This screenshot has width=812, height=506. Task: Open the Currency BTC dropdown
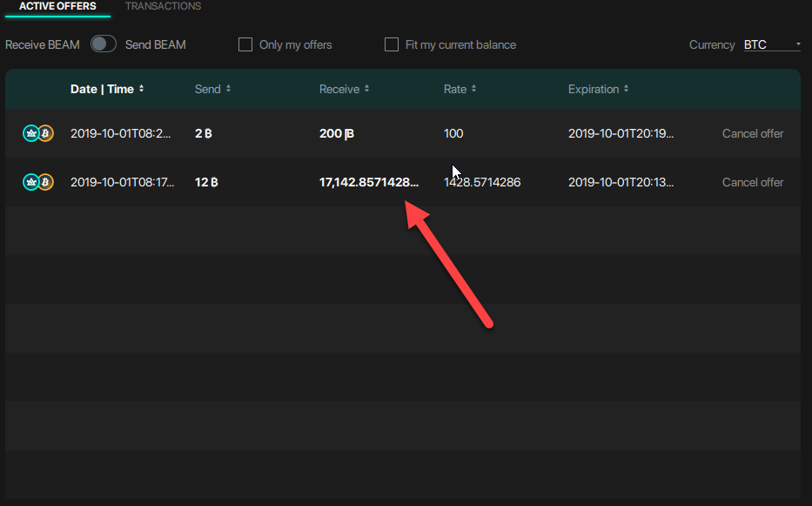click(772, 44)
